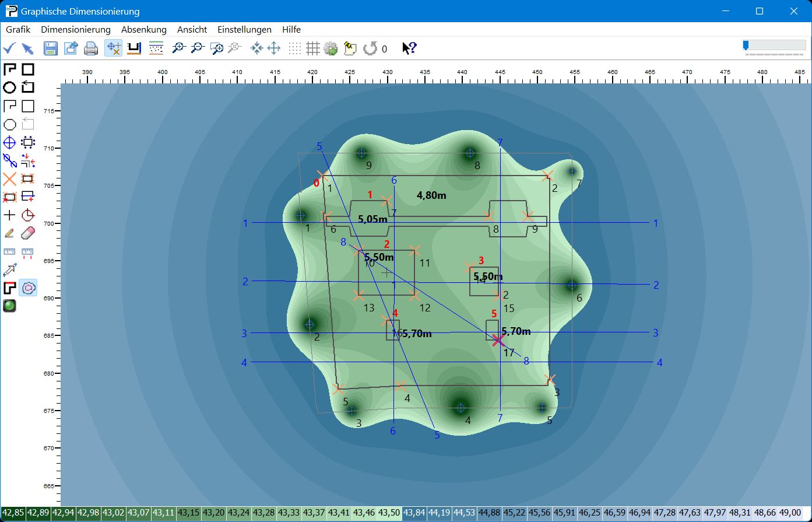The image size is (812, 522).
Task: Click the zoom out magnifier icon
Action: [x=198, y=48]
